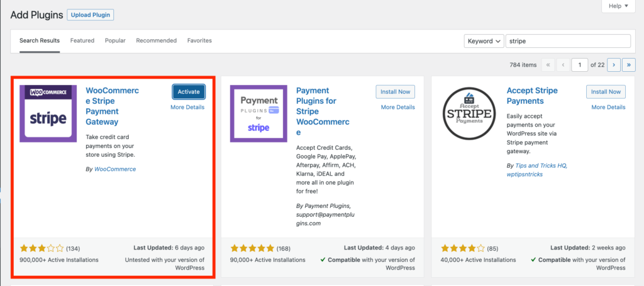Viewport: 644px width, 286px height.
Task: Open More Details for Payment Plugins for Stripe
Action: click(398, 107)
